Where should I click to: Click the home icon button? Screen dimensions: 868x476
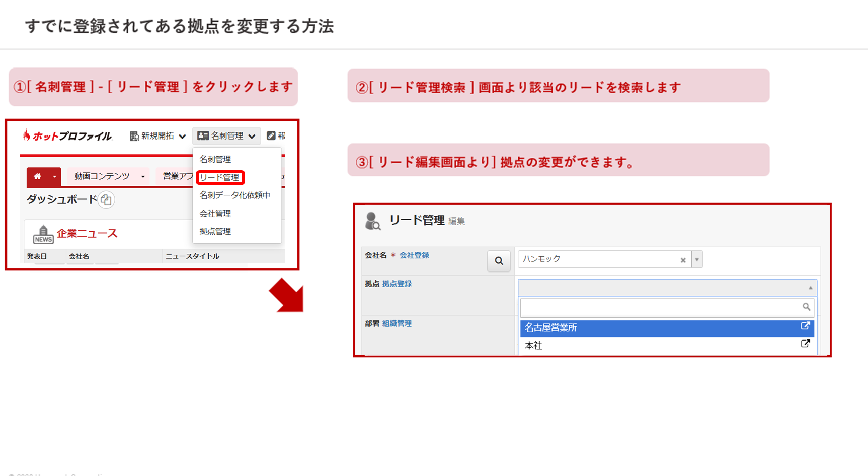[37, 177]
